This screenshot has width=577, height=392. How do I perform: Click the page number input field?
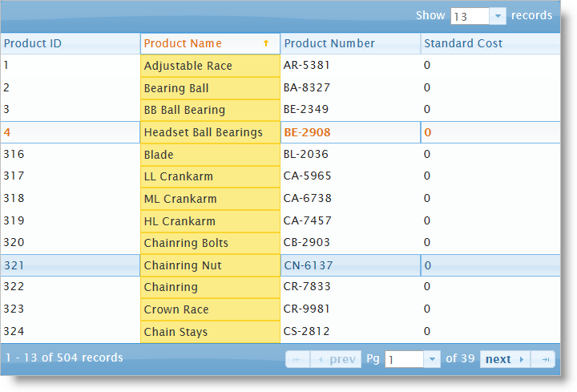tap(404, 359)
